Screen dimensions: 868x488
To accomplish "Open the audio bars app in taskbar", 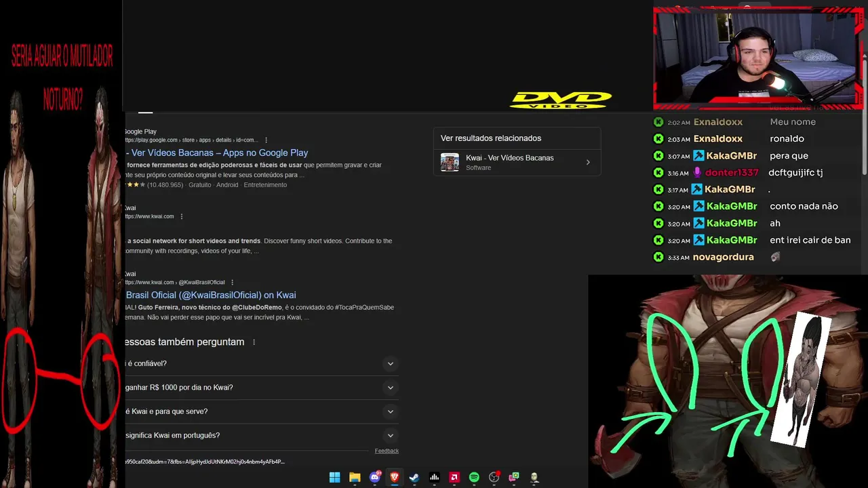I will point(435,477).
